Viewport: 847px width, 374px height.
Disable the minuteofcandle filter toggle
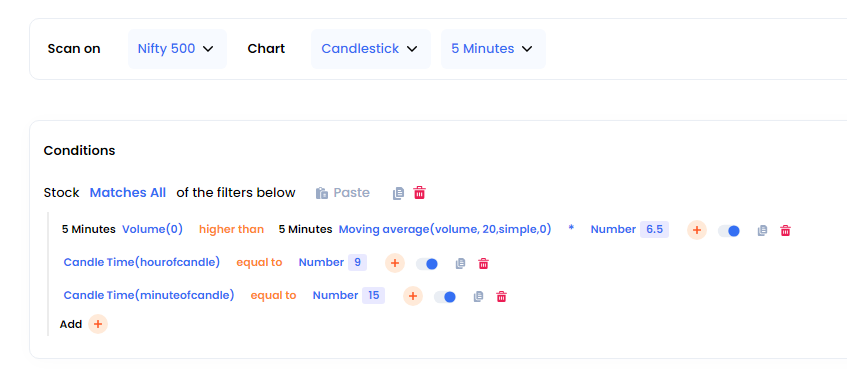click(x=445, y=297)
